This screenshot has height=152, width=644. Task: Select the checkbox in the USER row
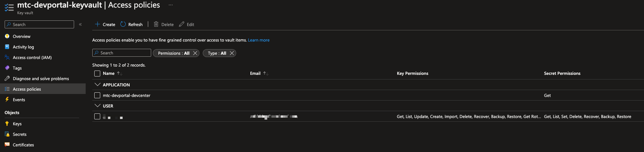tap(97, 116)
